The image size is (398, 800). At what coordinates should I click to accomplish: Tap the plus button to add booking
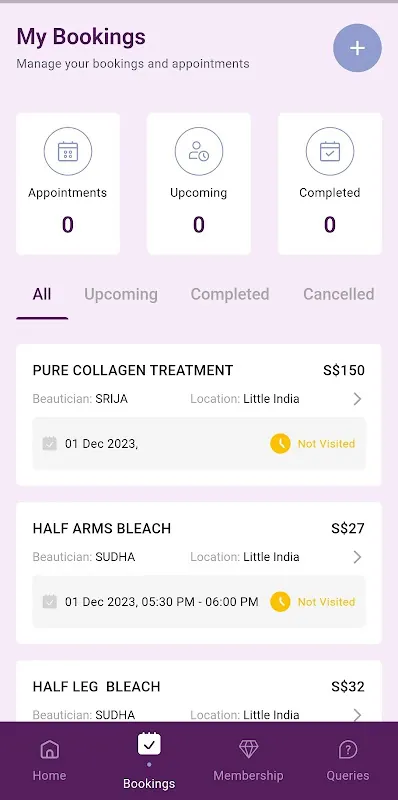[357, 48]
